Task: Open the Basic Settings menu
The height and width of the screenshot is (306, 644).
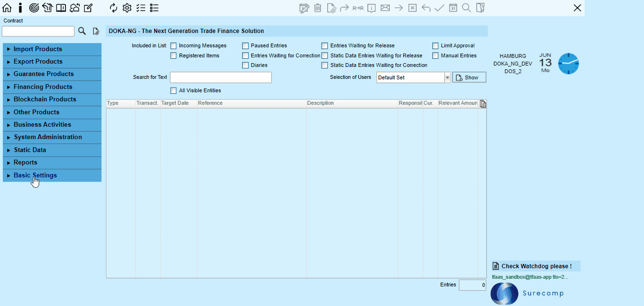Action: point(52,175)
